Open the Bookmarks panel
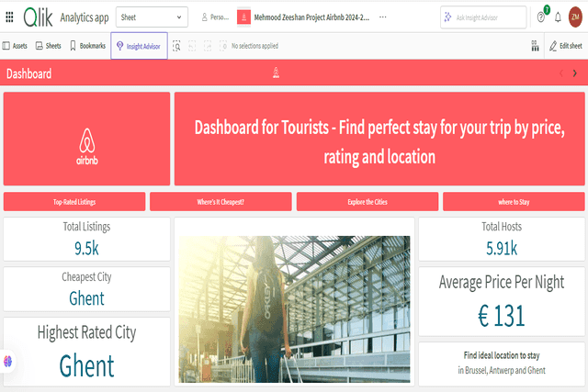588x392 pixels. 88,46
